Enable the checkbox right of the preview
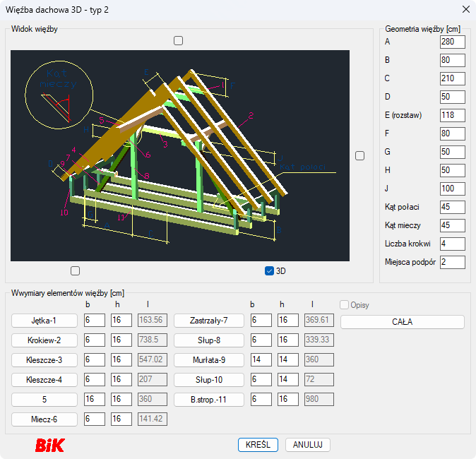476x459 pixels. pyautogui.click(x=359, y=156)
